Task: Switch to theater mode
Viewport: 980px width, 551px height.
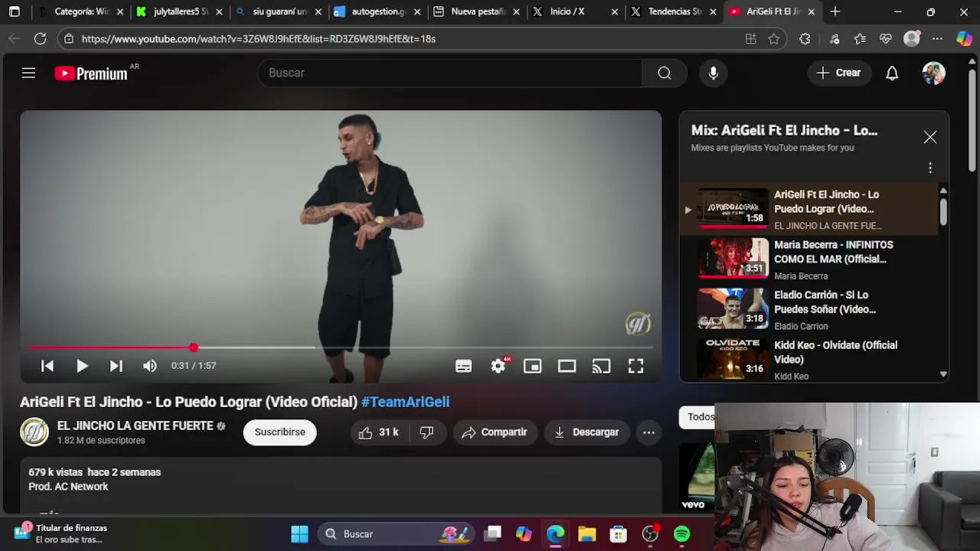Action: (x=567, y=366)
